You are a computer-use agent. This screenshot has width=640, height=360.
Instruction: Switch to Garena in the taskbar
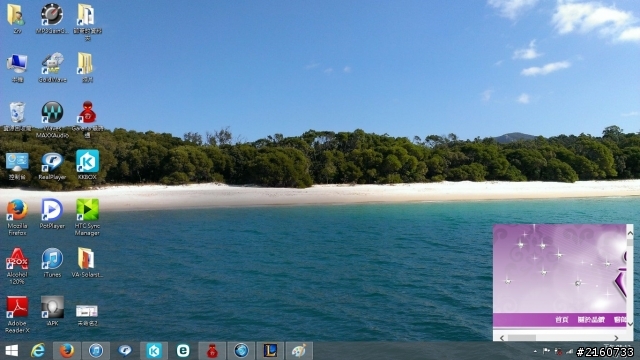(212, 351)
